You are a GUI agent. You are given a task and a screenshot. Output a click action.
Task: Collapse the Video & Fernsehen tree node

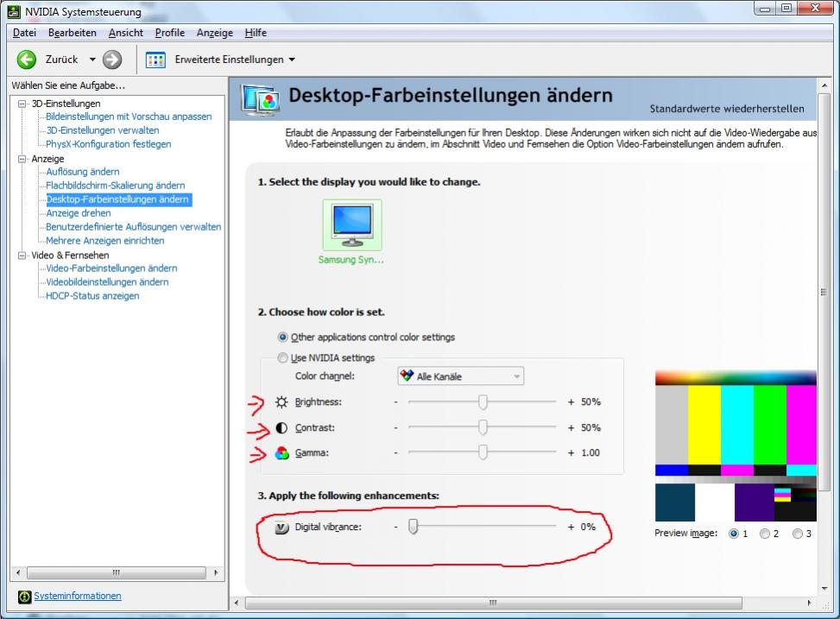coord(22,255)
